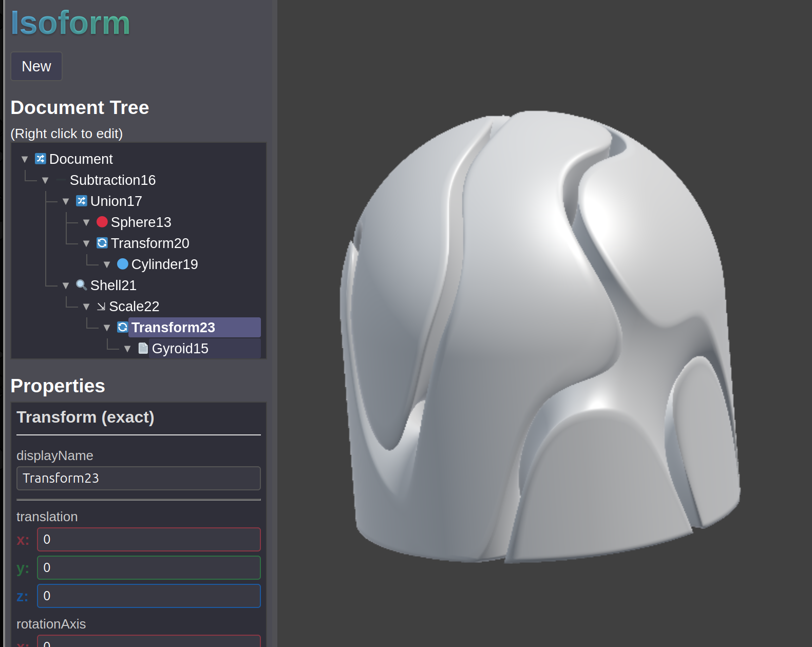
Task: Click the translation z value field
Action: pos(148,596)
